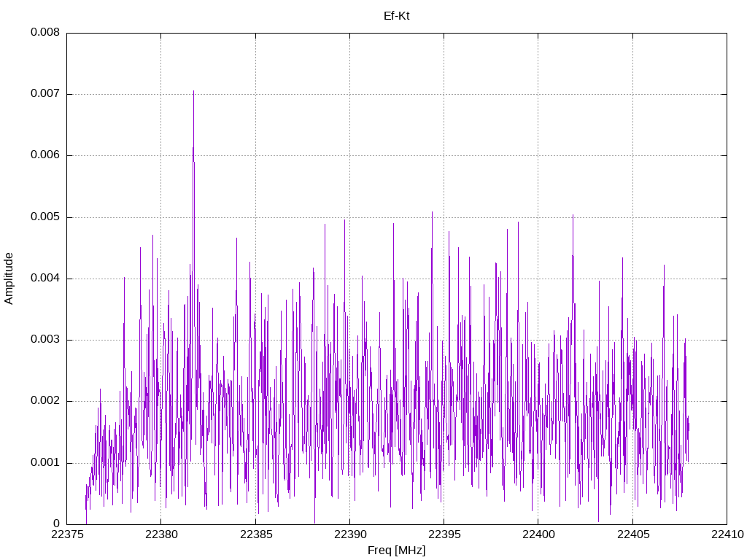Click the 0.006 y-axis tick label
The width and height of the screenshot is (747, 560).
pyautogui.click(x=45, y=155)
